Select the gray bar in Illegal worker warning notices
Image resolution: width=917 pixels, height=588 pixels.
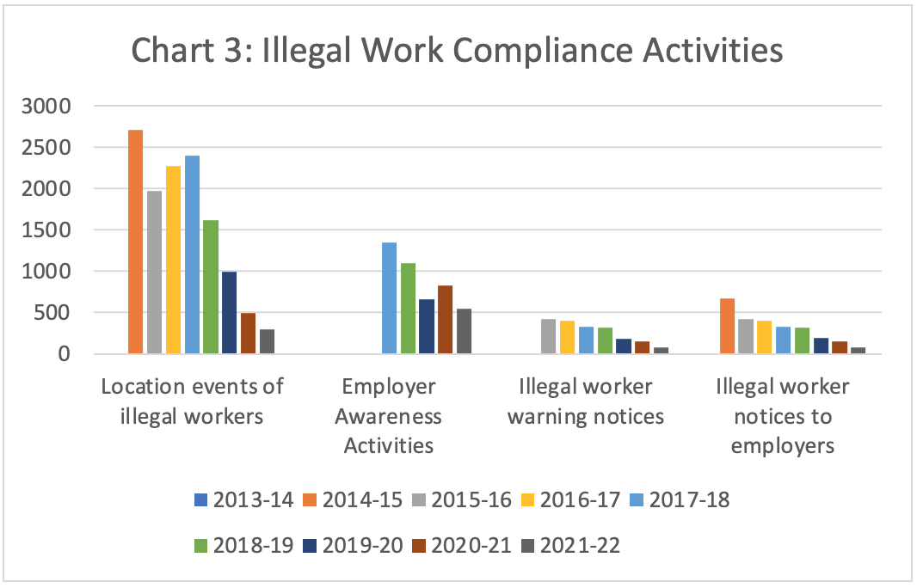tap(548, 336)
